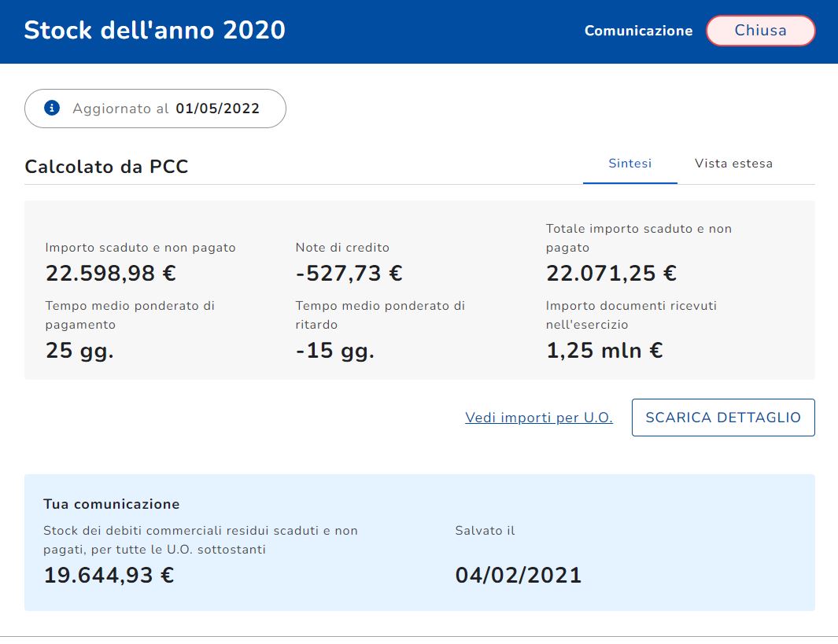This screenshot has height=644, width=838.
Task: Click the Salvato il label
Action: click(485, 531)
